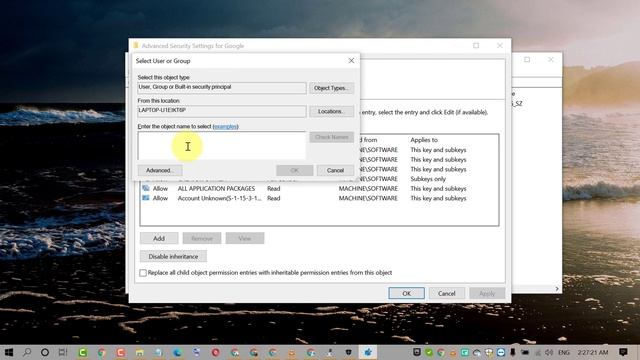Click Allow type of Account Unknown entry
This screenshot has height=360, width=640.
(x=160, y=198)
